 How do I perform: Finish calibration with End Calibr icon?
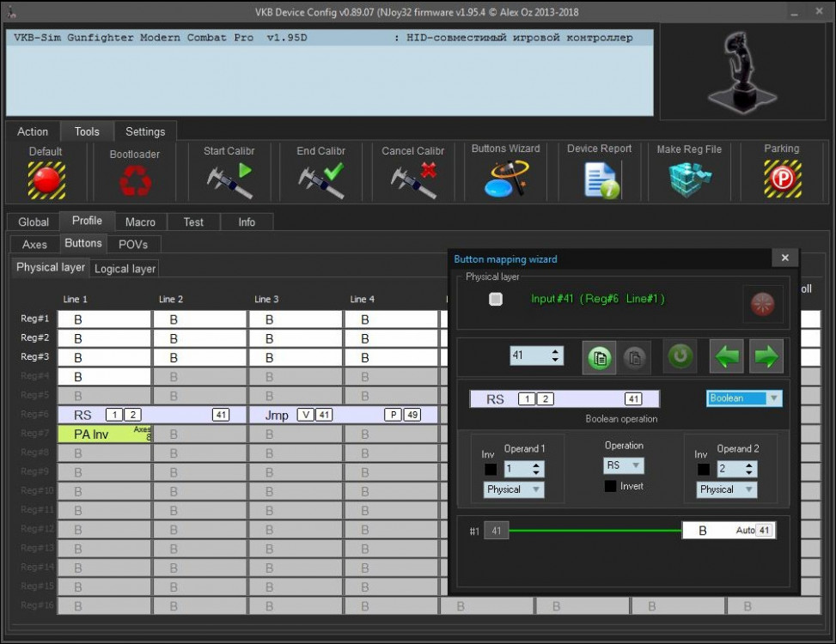(x=320, y=179)
